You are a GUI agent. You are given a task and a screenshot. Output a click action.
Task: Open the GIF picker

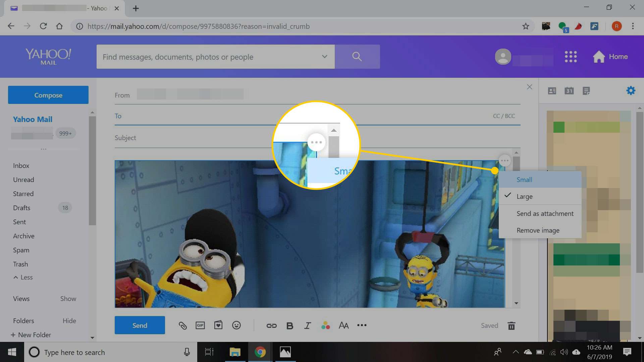point(200,325)
